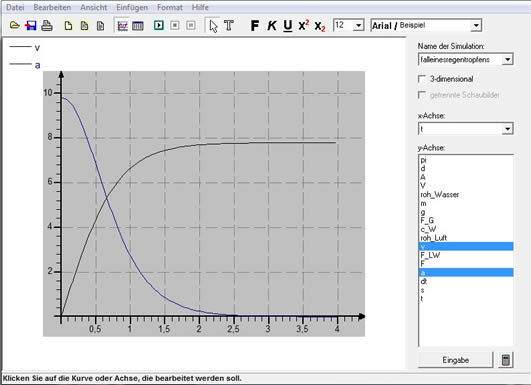Viewport: 531px width, 385px height.
Task: Click the vertical y-axis near label 10
Action: coord(61,93)
